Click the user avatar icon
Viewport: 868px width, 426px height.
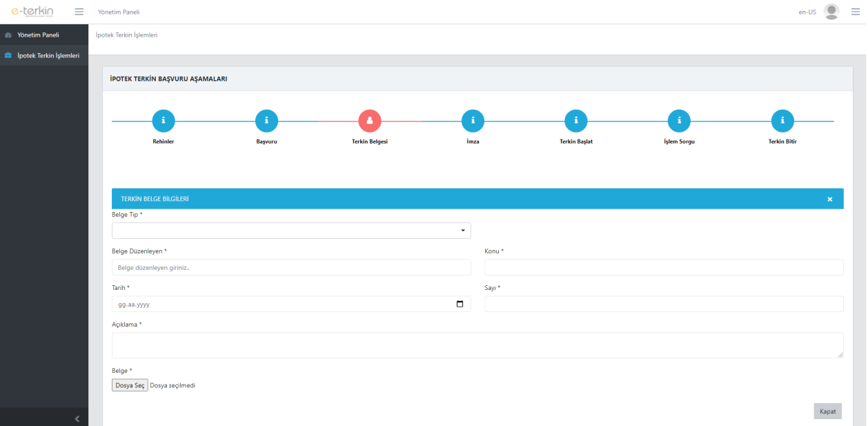(x=831, y=12)
